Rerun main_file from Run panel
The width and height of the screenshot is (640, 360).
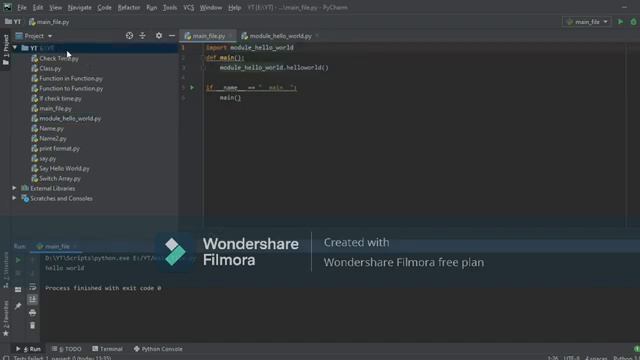(18, 260)
